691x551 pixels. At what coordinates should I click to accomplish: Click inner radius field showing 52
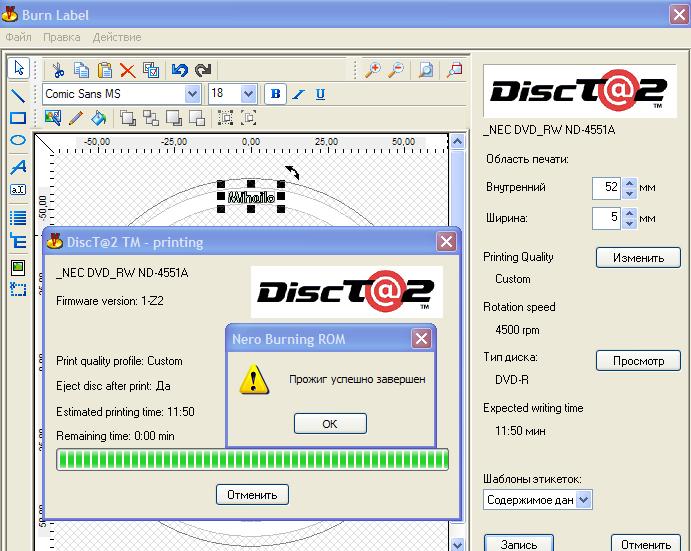coord(607,188)
